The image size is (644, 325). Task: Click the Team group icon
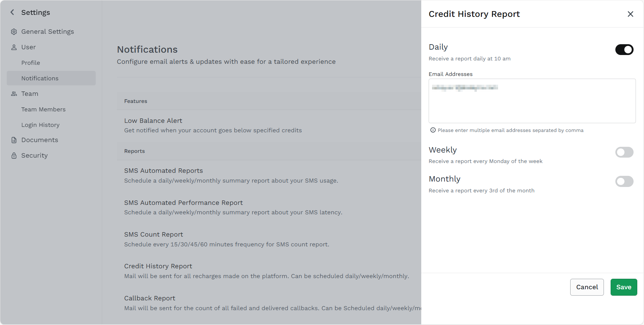(14, 94)
